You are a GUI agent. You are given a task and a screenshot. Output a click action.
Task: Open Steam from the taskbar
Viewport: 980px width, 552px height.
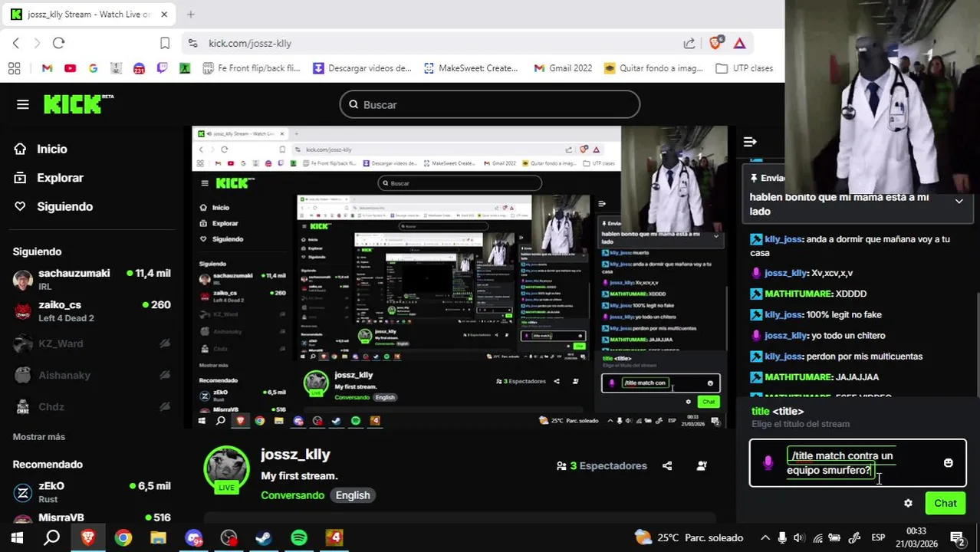[264, 537]
